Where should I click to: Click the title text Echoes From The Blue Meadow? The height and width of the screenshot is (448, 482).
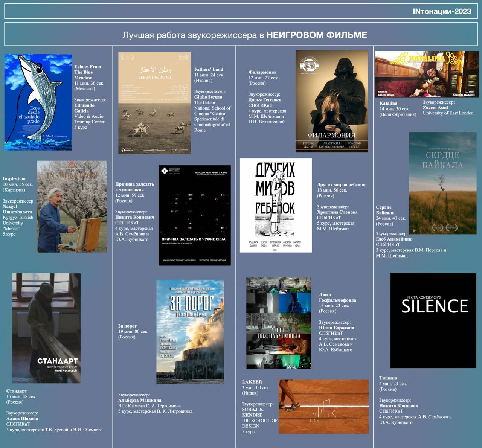click(x=88, y=72)
